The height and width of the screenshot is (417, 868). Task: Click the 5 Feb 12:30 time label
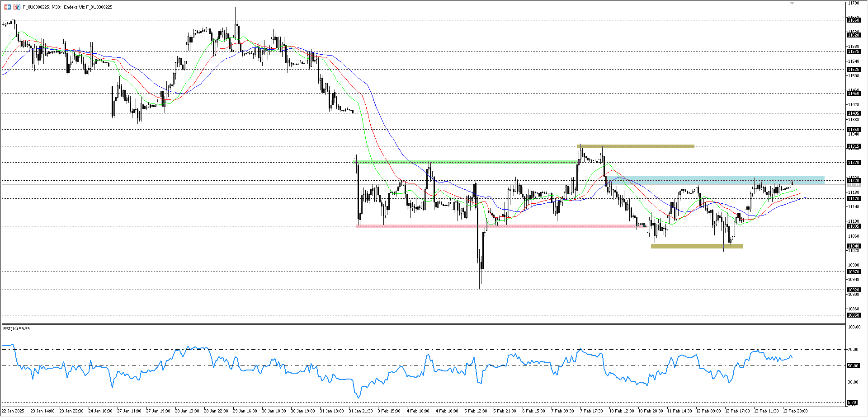tap(476, 411)
